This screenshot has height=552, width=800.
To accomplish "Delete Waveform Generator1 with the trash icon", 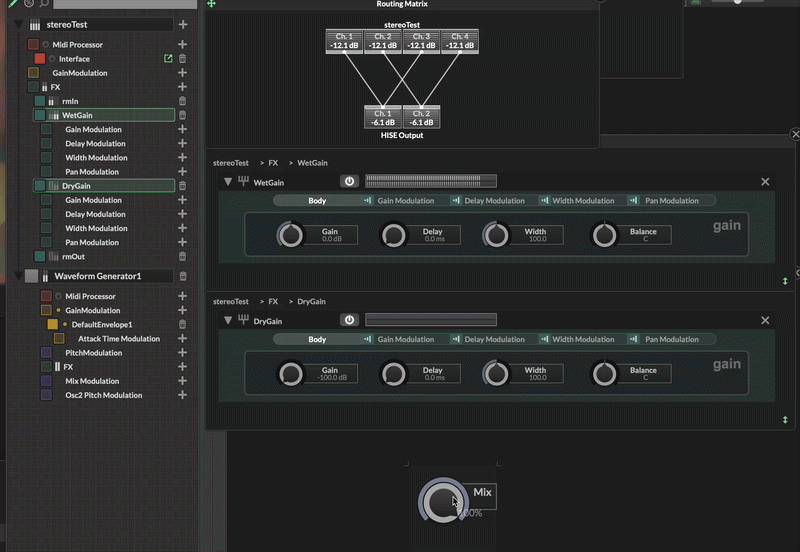I will [x=182, y=276].
